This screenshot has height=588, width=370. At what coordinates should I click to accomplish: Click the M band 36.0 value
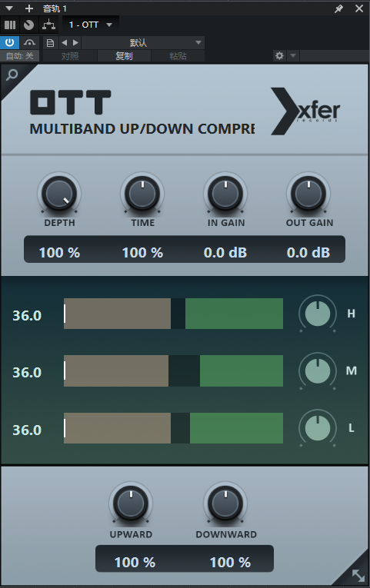pyautogui.click(x=27, y=372)
